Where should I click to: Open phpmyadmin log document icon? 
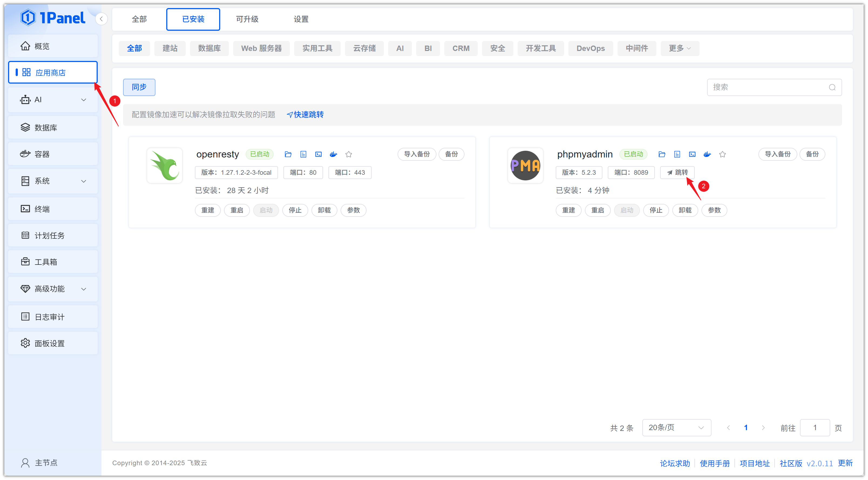(677, 154)
